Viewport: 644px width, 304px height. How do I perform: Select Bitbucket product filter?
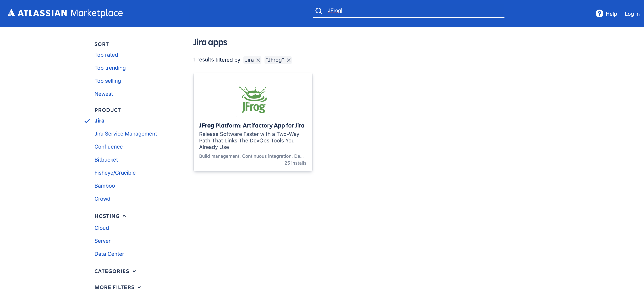(106, 160)
